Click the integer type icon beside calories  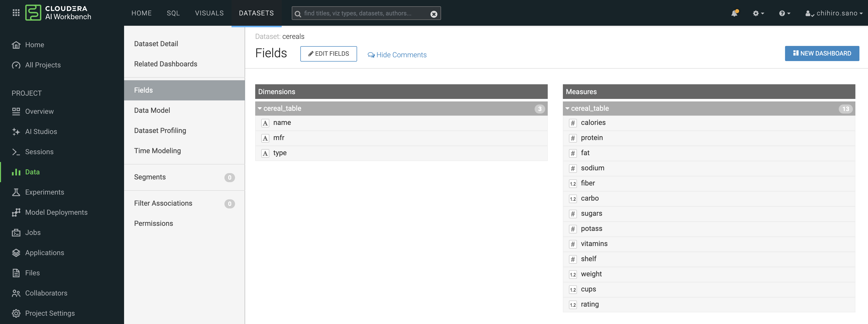click(x=573, y=123)
